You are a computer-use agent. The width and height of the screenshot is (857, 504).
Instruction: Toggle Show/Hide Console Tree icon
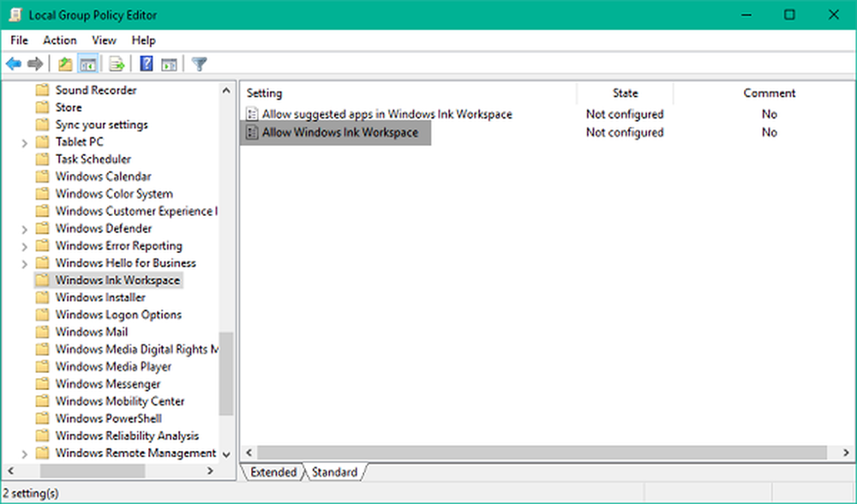(87, 64)
